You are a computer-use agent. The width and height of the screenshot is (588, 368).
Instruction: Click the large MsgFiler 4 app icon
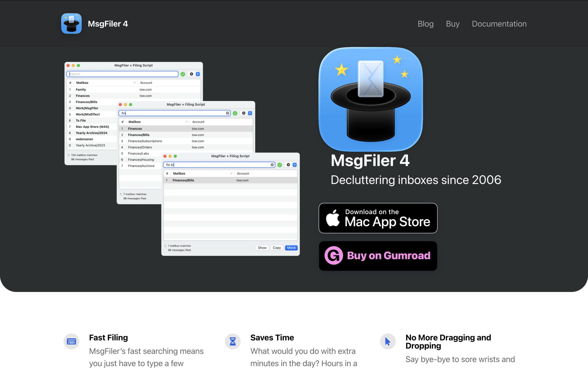[x=371, y=99]
